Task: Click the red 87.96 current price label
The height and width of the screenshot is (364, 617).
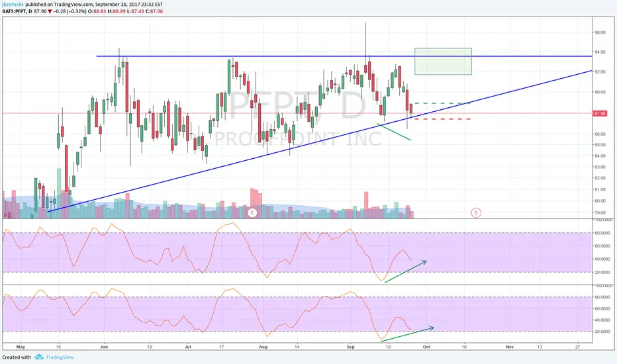Action: [599, 113]
